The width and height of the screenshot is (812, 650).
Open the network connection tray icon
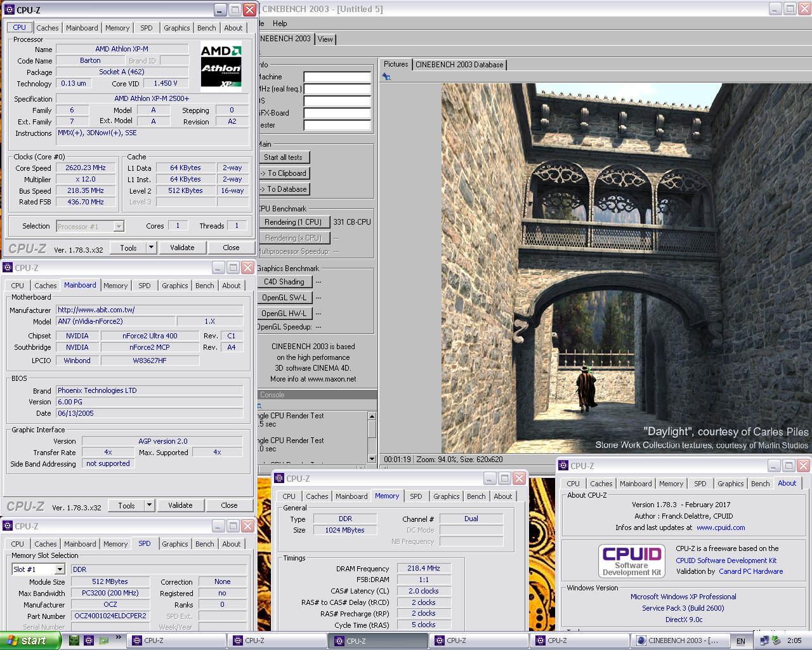pyautogui.click(x=764, y=640)
